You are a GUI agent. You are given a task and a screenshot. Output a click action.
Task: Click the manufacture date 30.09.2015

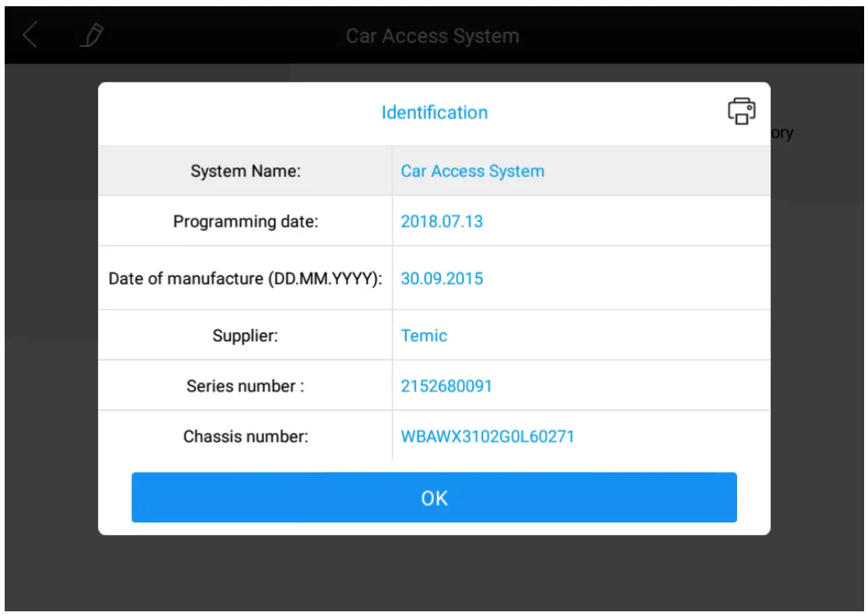[x=442, y=278]
